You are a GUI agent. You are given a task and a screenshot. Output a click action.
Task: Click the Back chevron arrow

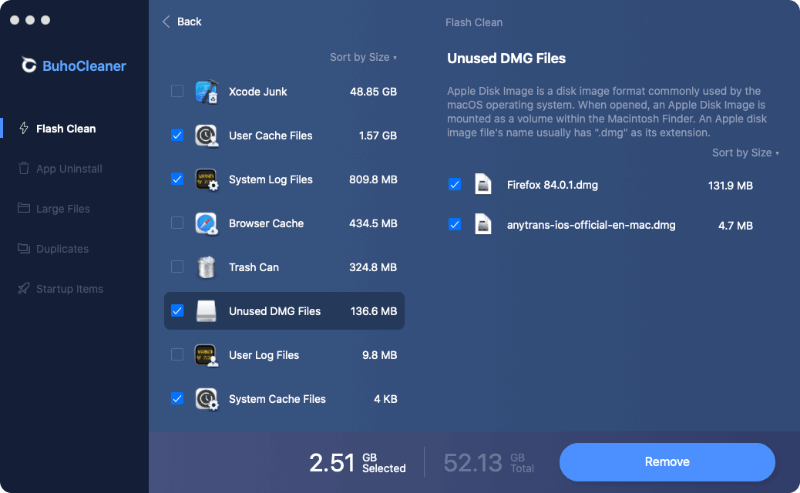coord(166,21)
